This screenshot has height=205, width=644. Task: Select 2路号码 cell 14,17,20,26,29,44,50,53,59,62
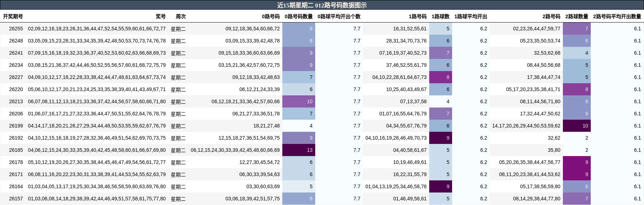point(526,126)
